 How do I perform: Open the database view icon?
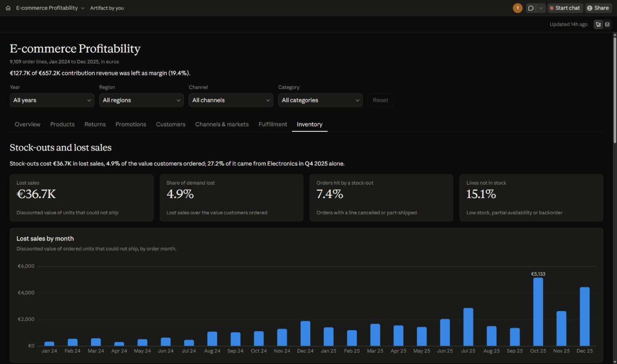click(607, 24)
